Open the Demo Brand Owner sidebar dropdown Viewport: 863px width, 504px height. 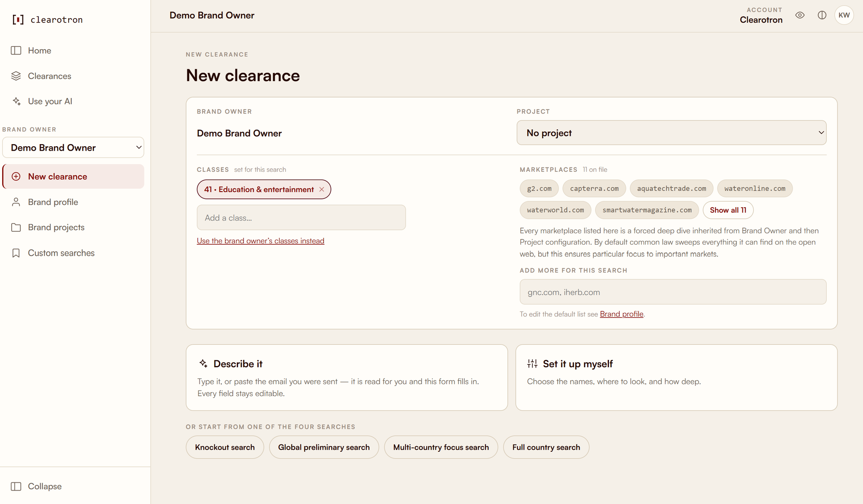click(x=73, y=148)
